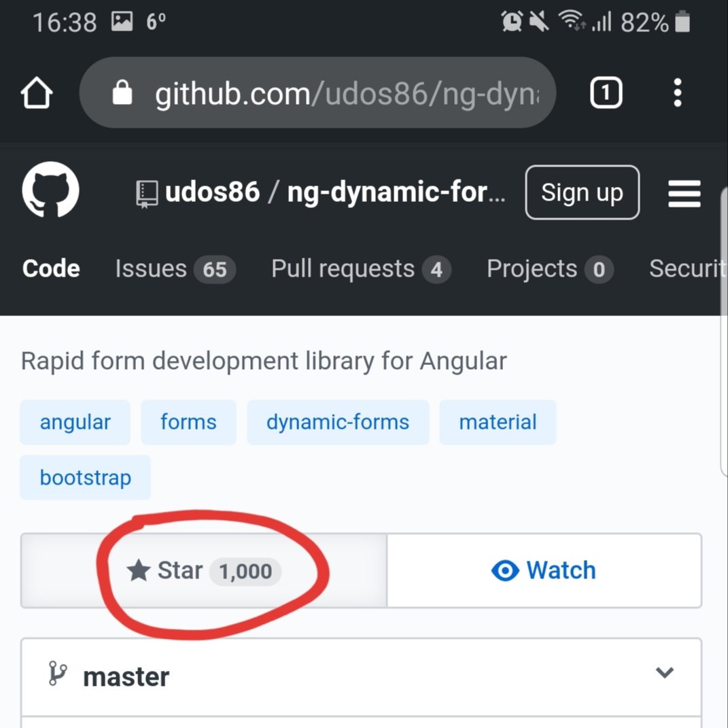Click the repository description text
Image resolution: width=728 pixels, height=728 pixels.
tap(264, 361)
